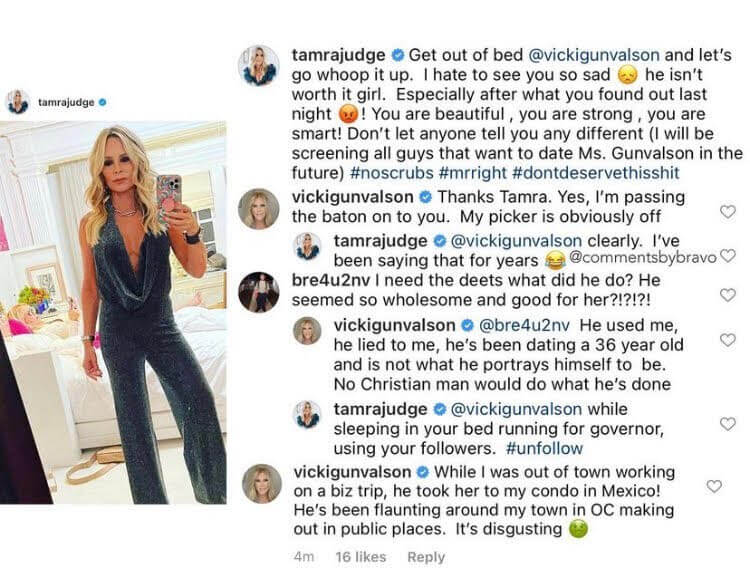
Task: Open the #noscrubs hashtag
Action: pyautogui.click(x=392, y=173)
